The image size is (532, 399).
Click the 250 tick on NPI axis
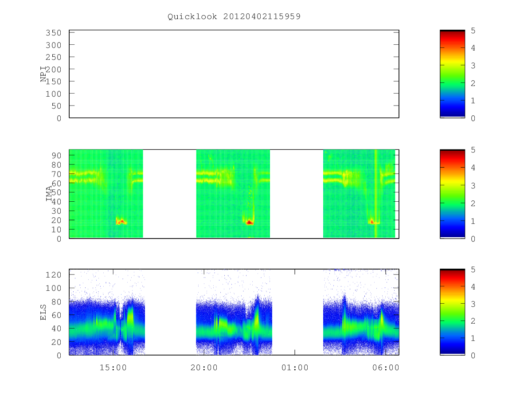pyautogui.click(x=53, y=57)
